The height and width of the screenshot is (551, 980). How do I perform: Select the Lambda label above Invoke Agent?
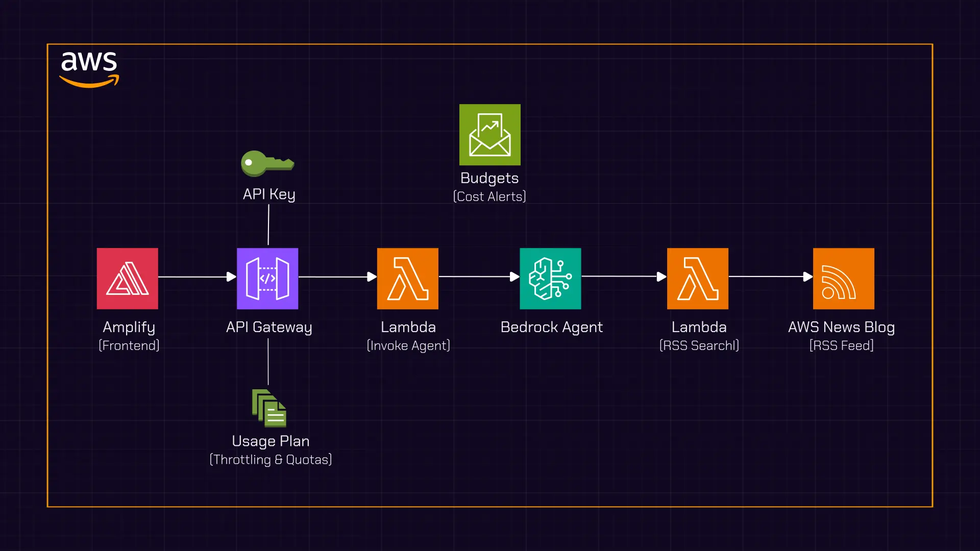click(408, 327)
